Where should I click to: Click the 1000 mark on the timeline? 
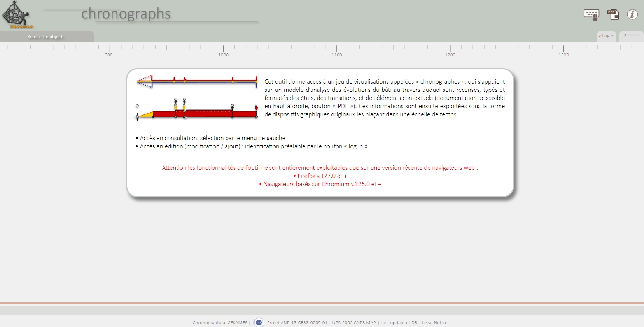pos(223,55)
